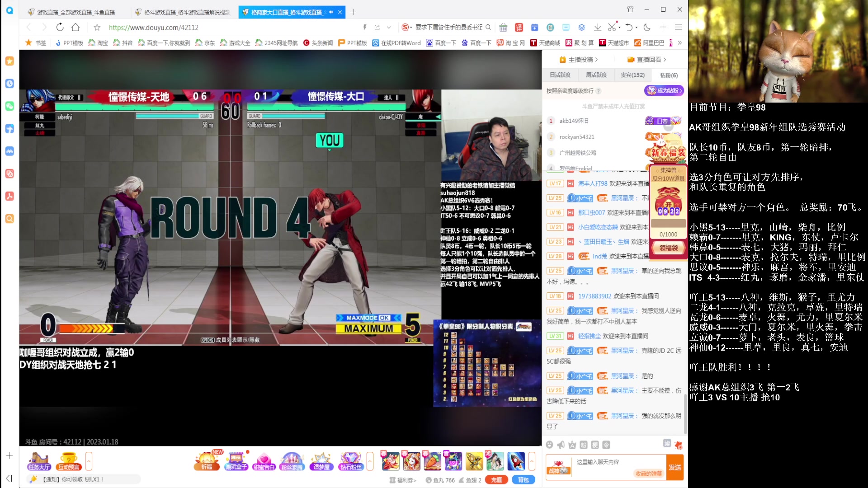Screen dimensions: 868x488
Task: Open the notice 你可领取飞机X1
Action: [73, 479]
